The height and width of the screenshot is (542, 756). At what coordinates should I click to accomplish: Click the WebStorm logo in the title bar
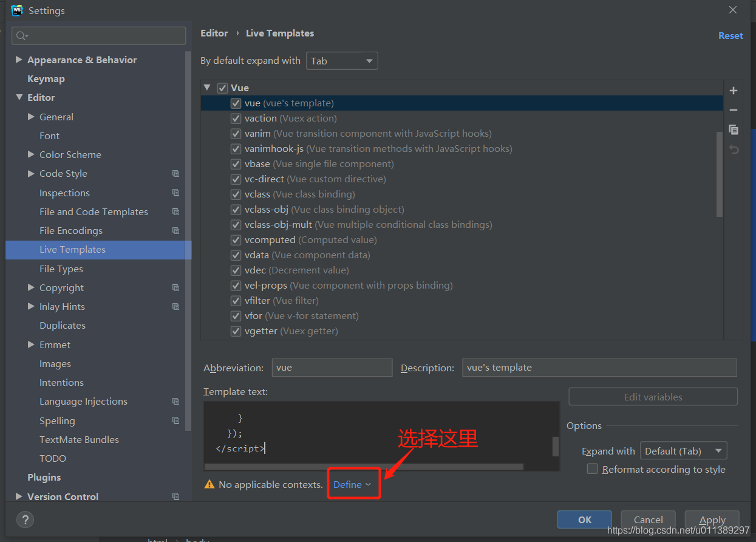(x=17, y=10)
